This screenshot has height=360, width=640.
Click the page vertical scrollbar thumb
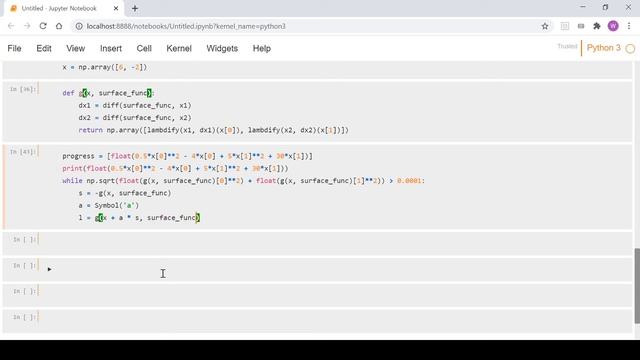coord(637,286)
